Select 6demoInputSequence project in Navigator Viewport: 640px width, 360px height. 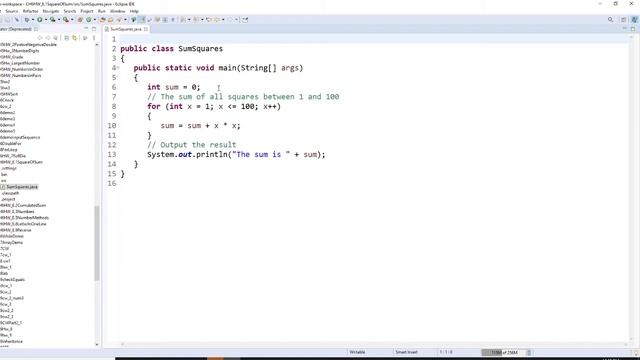click(x=20, y=137)
